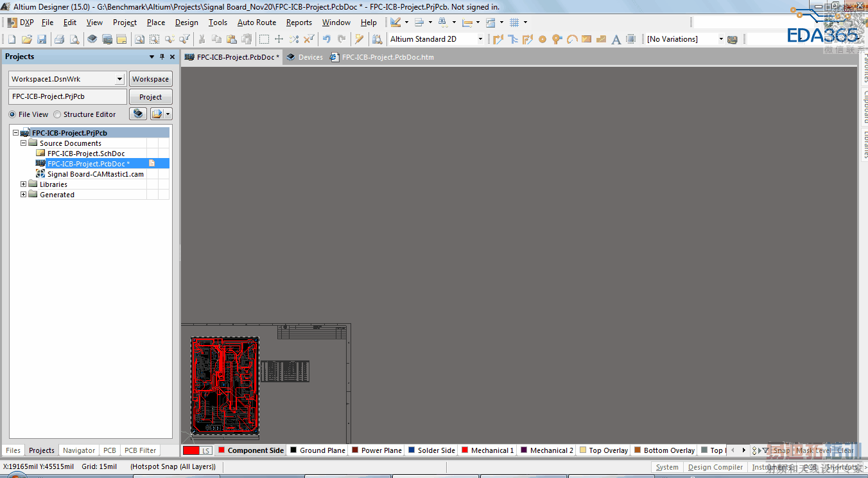This screenshot has width=868, height=478.
Task: Open the Workspace1.DsnWrk dropdown
Action: pos(119,79)
